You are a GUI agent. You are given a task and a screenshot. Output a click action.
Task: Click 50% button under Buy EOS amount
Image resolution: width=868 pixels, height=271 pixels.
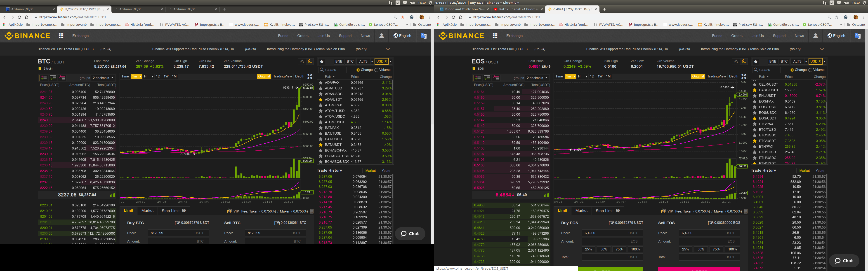604,250
